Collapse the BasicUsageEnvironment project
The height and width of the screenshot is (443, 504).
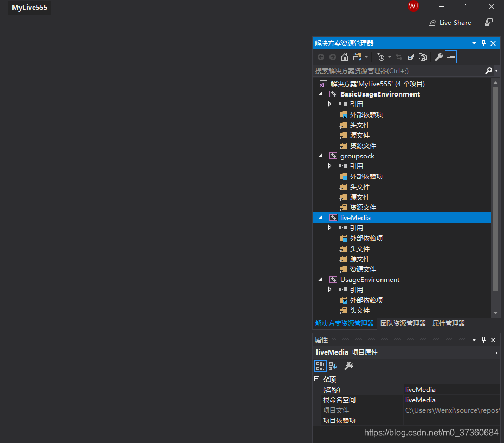tap(320, 94)
